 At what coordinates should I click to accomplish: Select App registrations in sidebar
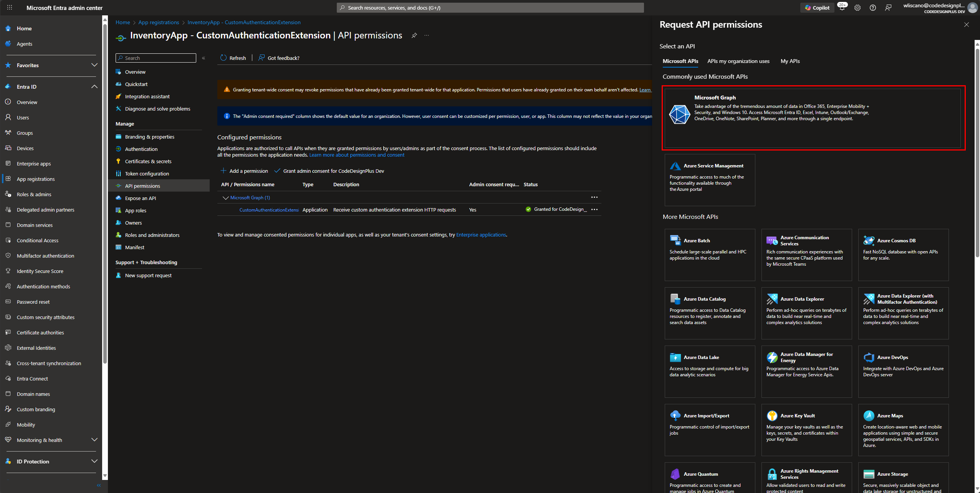coord(36,179)
